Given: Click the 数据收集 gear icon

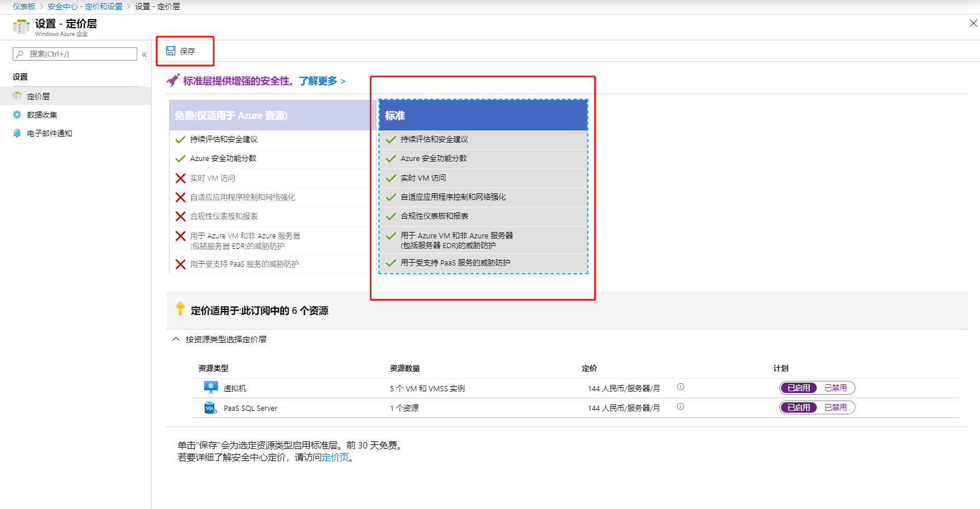Looking at the screenshot, I should [17, 114].
